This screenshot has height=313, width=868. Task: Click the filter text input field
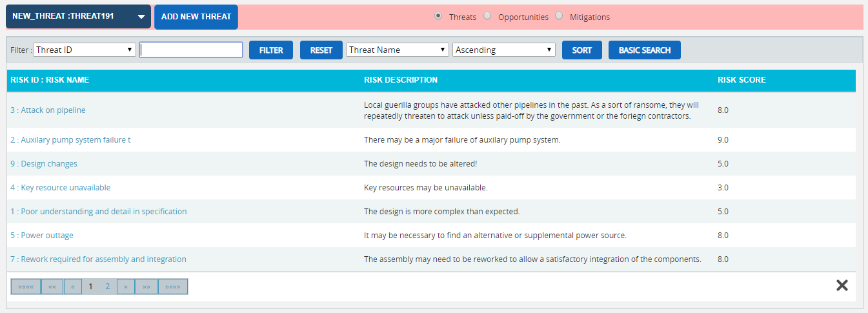pos(191,50)
